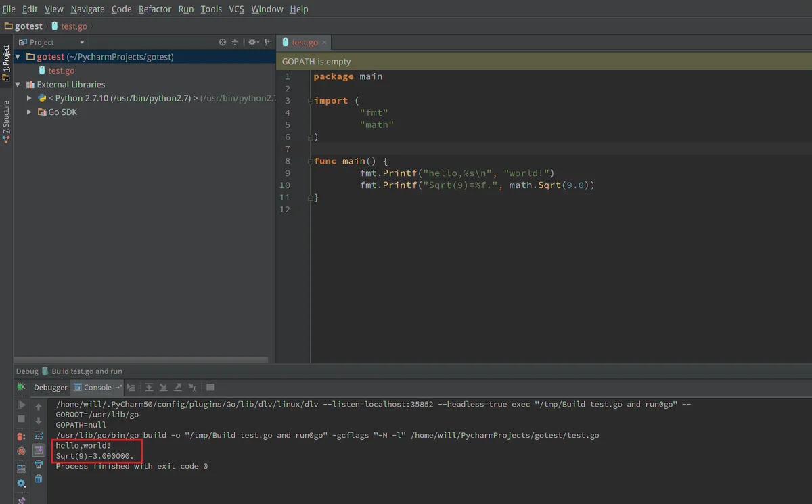Click the Print console output icon
Screen dimensions: 812x504
(39, 464)
